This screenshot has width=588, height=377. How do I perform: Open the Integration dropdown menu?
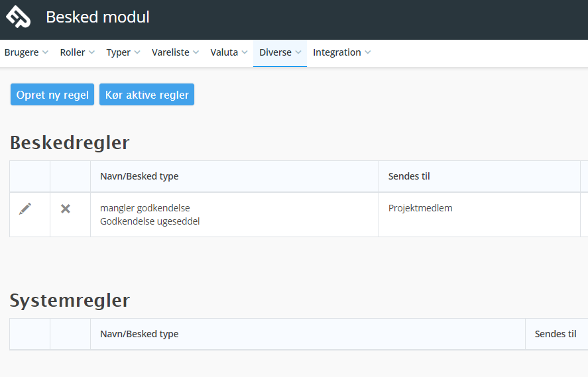click(341, 52)
